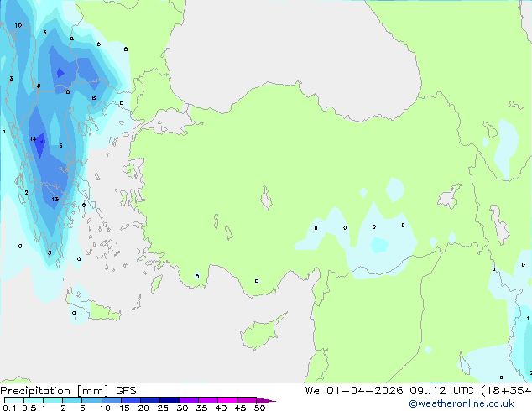The image size is (532, 411).
Task: Click the 14 mm value on the map
Action: pos(33,139)
